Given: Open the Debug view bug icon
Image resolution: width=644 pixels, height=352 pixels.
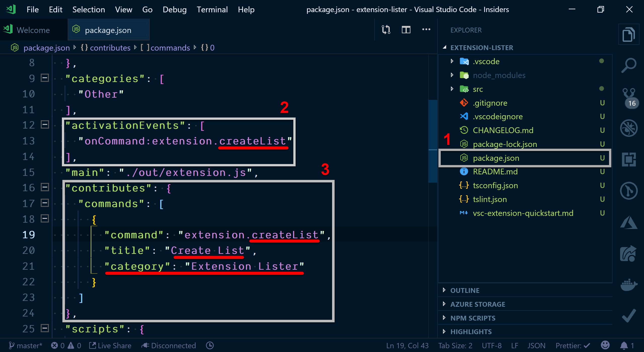Looking at the screenshot, I should (x=629, y=128).
